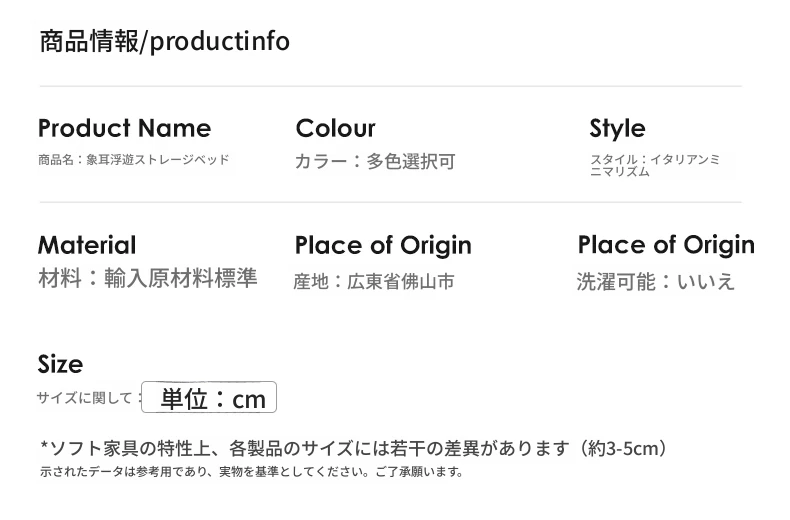Viewport: 790px width, 520px height.
Task: Click the 商品情報/productinfo heading
Action: [x=165, y=41]
